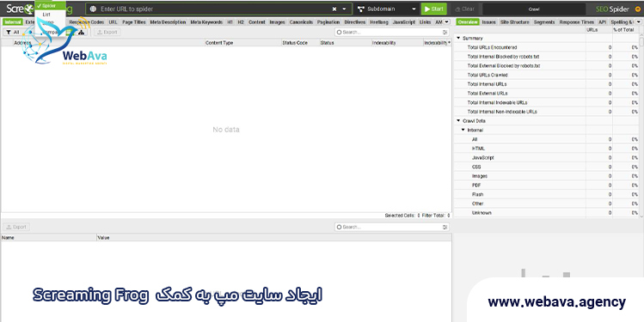This screenshot has width=644, height=322.
Task: Click the Crawl progress bar
Action: click(x=534, y=9)
